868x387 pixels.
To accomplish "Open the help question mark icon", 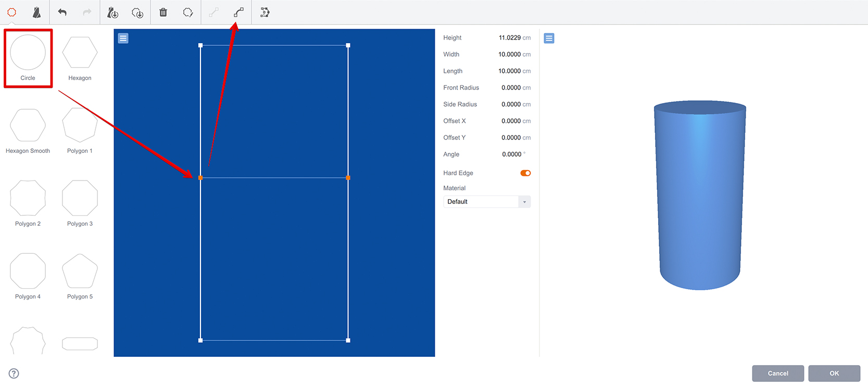I will (x=14, y=373).
